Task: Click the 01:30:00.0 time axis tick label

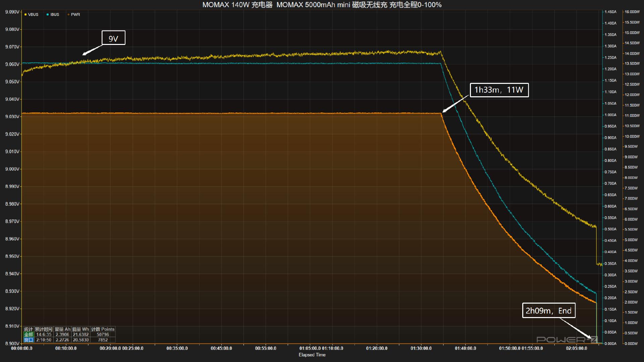Action: coord(421,348)
